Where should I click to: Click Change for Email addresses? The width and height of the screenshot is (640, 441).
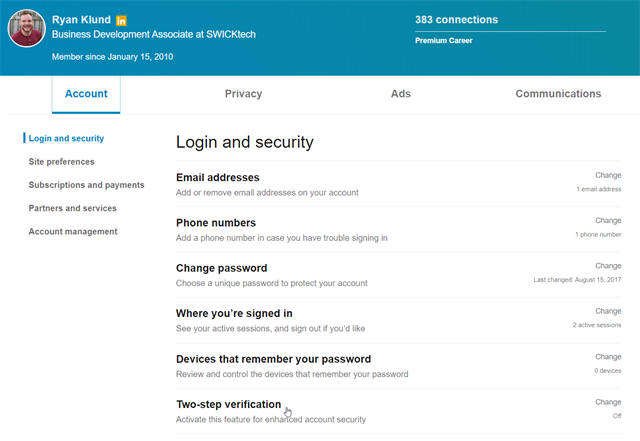click(608, 175)
